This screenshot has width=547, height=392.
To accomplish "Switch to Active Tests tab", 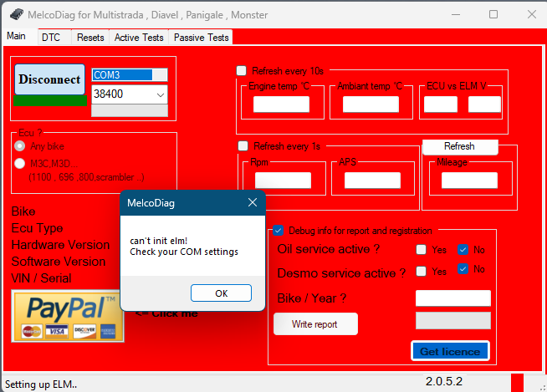I will 139,38.
